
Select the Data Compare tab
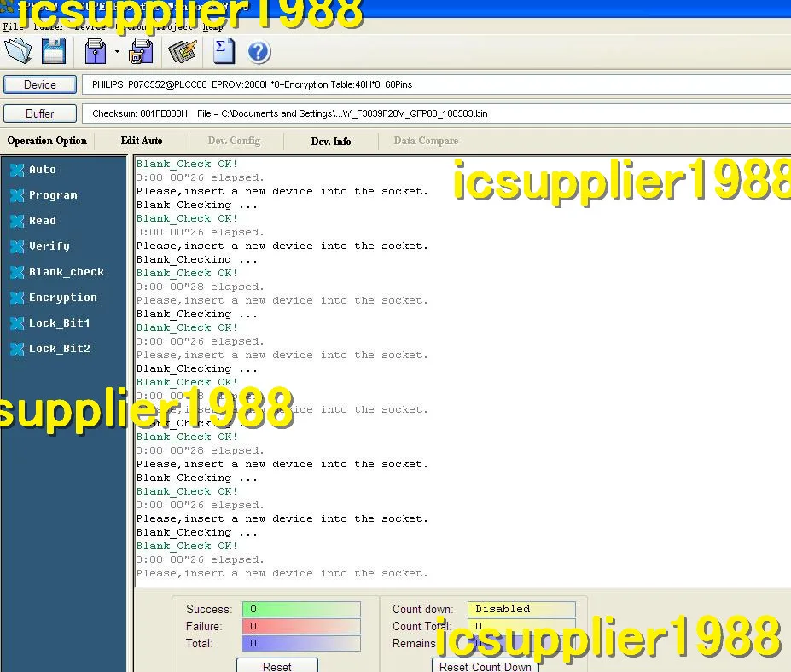pyautogui.click(x=426, y=141)
